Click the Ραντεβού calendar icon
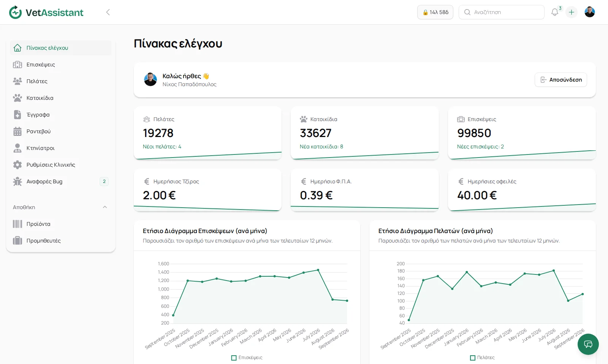Screen dimensions: 608x364 [17, 131]
